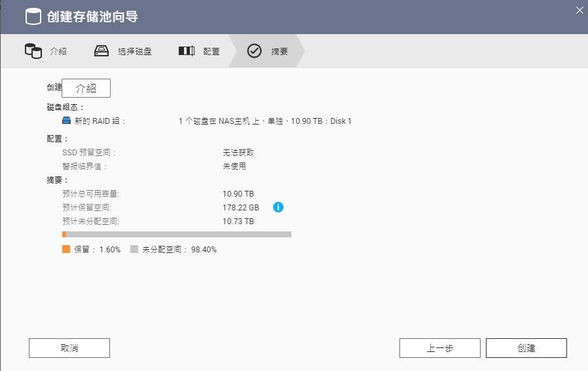The width and height of the screenshot is (588, 371).
Task: Click the blue RAID group disk icon
Action: click(x=66, y=121)
